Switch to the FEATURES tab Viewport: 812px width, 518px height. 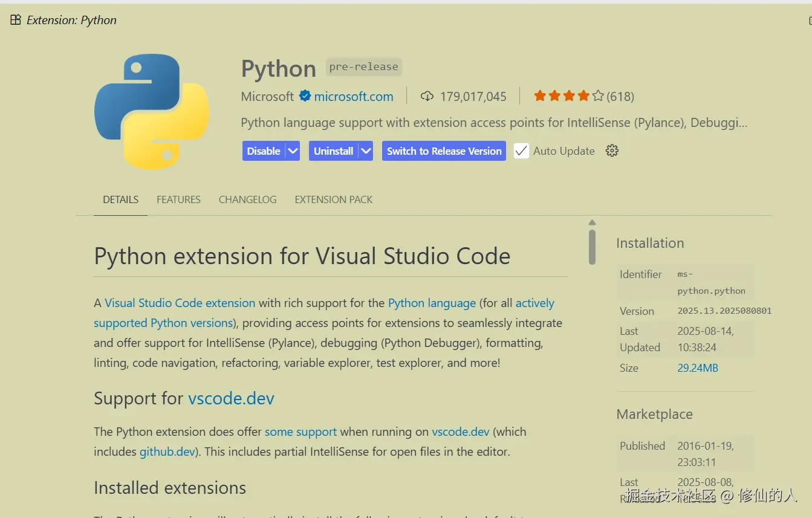coord(178,199)
